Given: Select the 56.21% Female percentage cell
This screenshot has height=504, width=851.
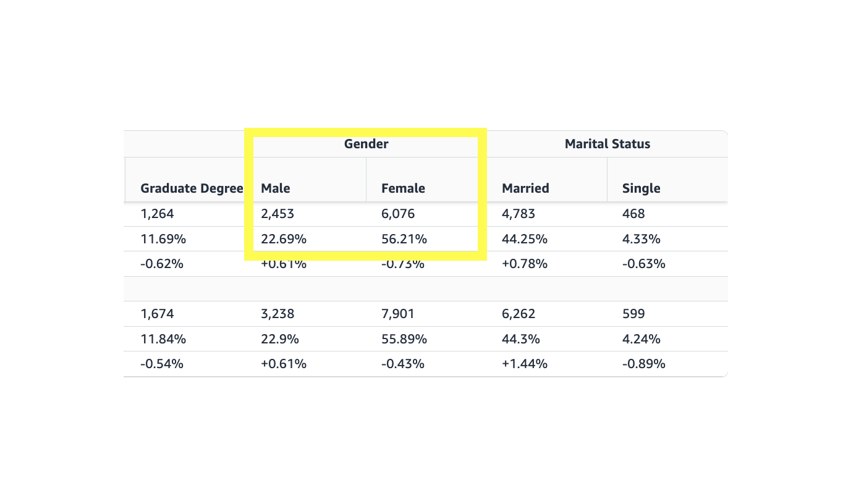Looking at the screenshot, I should click(404, 239).
